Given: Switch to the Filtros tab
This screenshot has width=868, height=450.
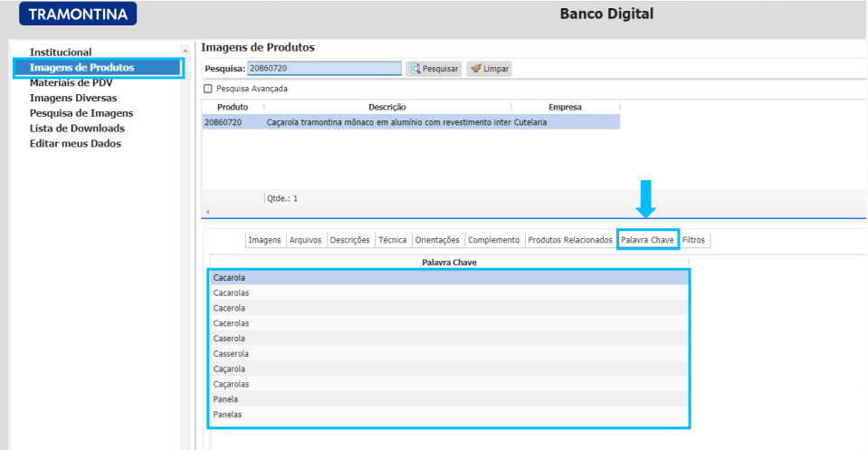Looking at the screenshot, I should pos(693,240).
